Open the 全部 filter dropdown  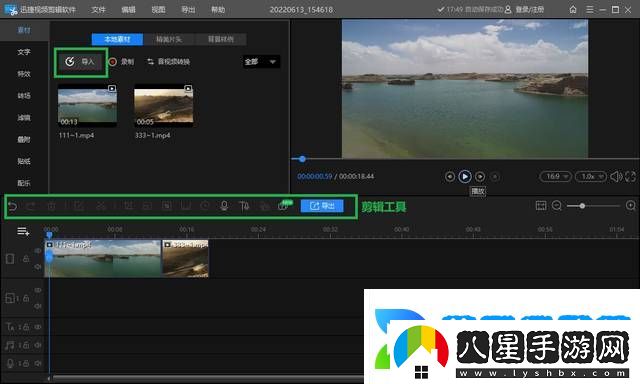(261, 62)
